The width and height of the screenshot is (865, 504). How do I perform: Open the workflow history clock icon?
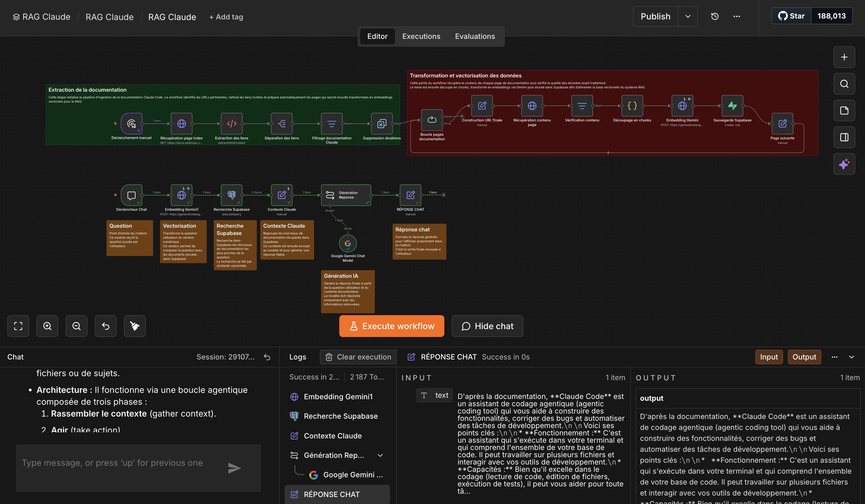715,16
